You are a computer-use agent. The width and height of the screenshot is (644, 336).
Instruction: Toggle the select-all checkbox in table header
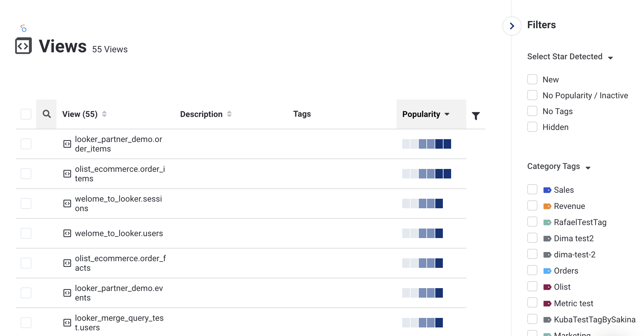coord(26,114)
